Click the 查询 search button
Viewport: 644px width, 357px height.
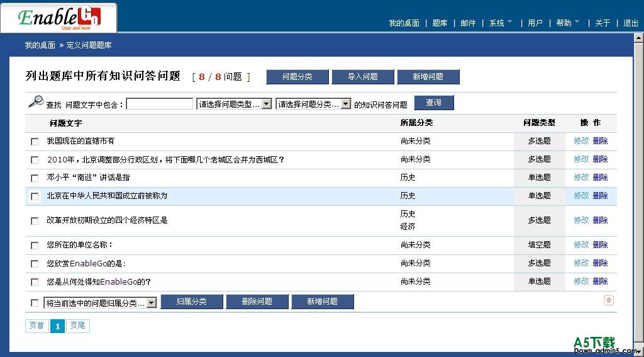coord(433,103)
